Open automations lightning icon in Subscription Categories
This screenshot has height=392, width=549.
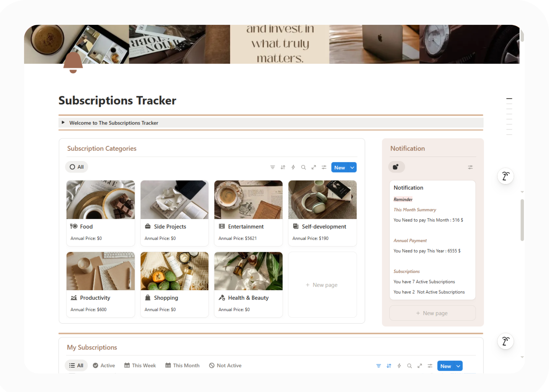tap(293, 167)
